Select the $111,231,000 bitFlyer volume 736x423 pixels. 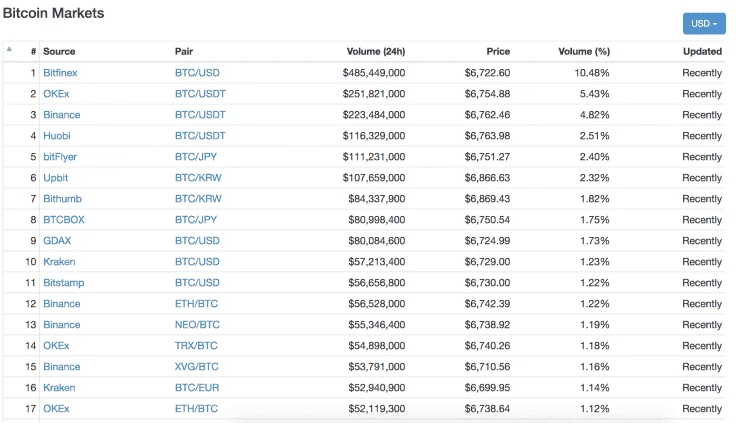coord(374,157)
